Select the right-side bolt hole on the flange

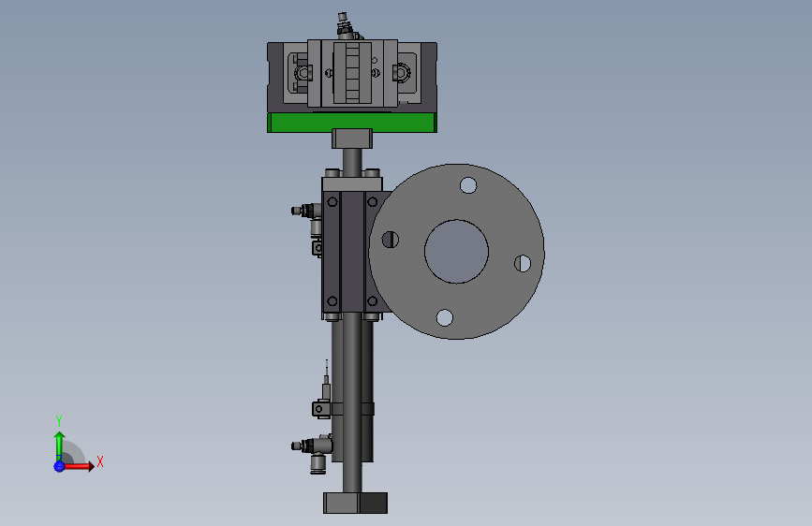coord(523,263)
